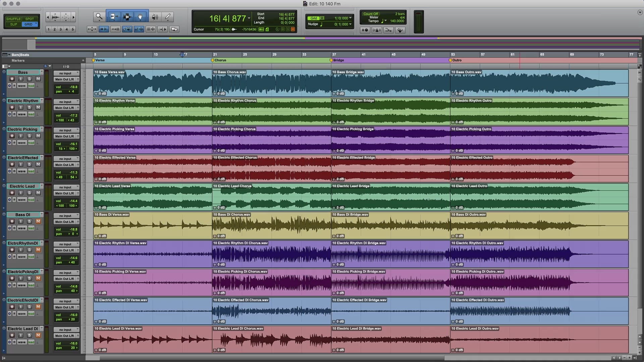Open the edit window view selector dropdown
644x362 pixels.
tap(6, 66)
